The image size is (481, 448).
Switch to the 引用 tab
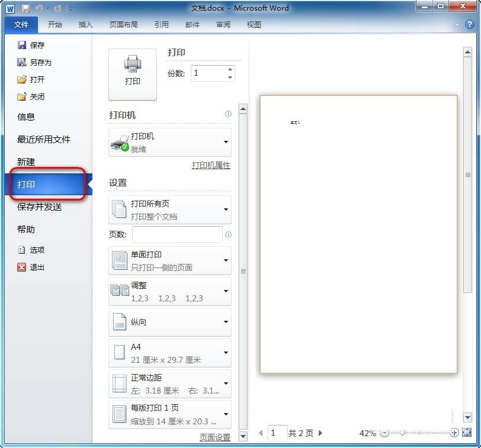(x=162, y=24)
